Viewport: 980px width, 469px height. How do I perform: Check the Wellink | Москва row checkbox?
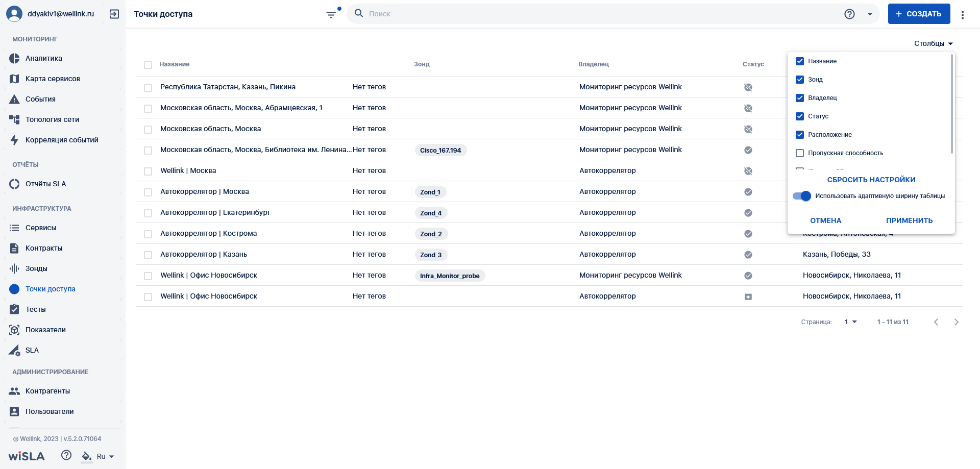coord(148,171)
